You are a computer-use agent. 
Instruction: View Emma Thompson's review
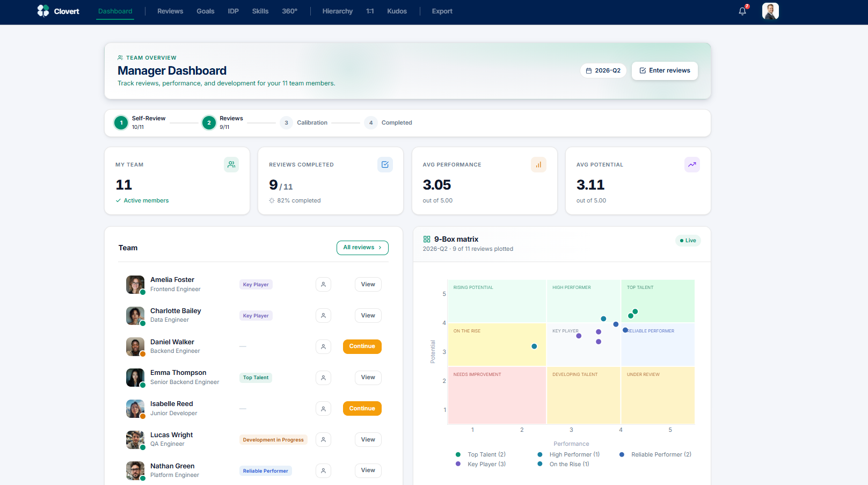pyautogui.click(x=368, y=378)
